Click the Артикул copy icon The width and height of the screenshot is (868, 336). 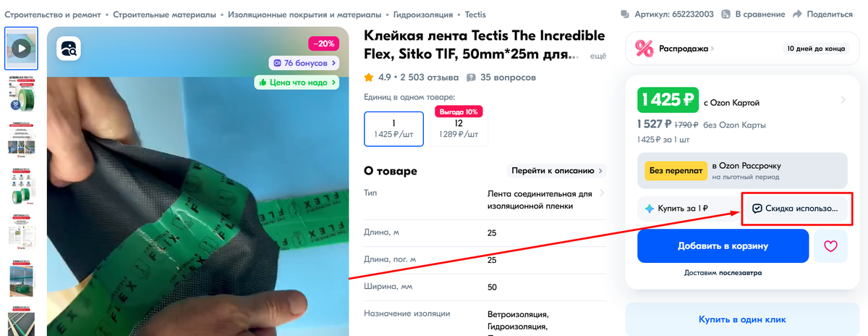pos(625,14)
